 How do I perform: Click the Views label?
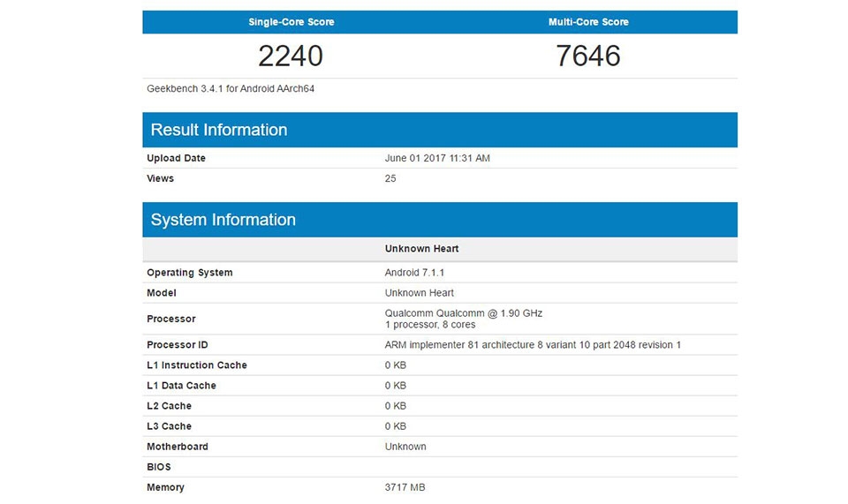tap(160, 178)
